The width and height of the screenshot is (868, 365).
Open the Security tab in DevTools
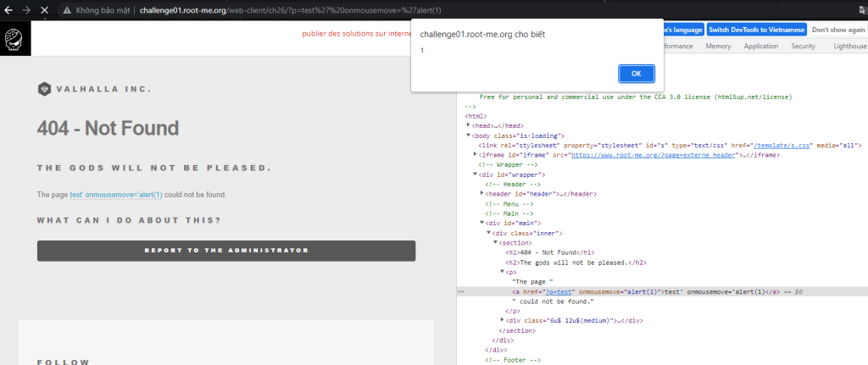(x=803, y=47)
